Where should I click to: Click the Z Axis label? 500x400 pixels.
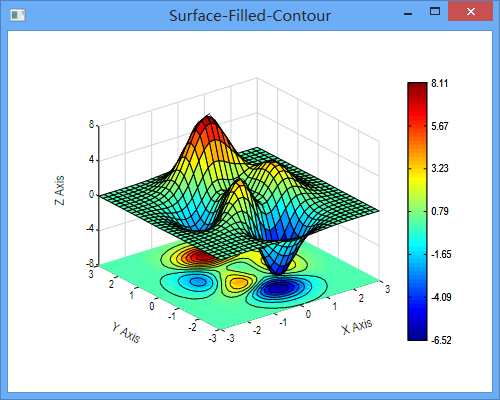click(x=59, y=190)
